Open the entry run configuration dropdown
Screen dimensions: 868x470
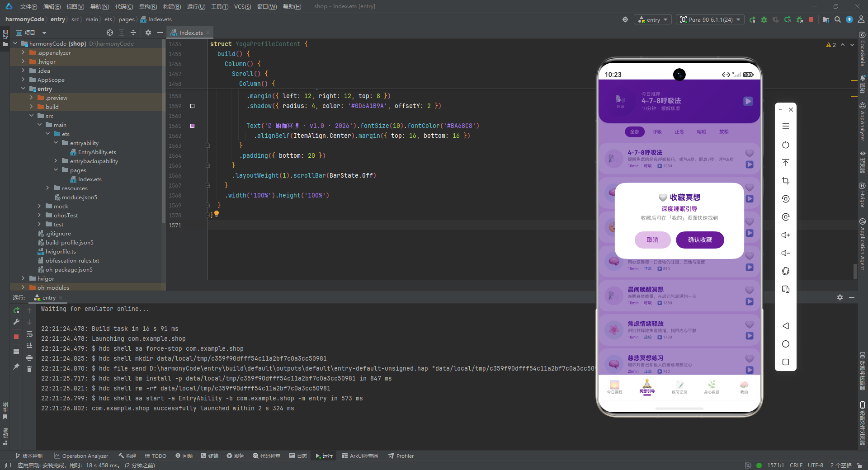coord(653,20)
